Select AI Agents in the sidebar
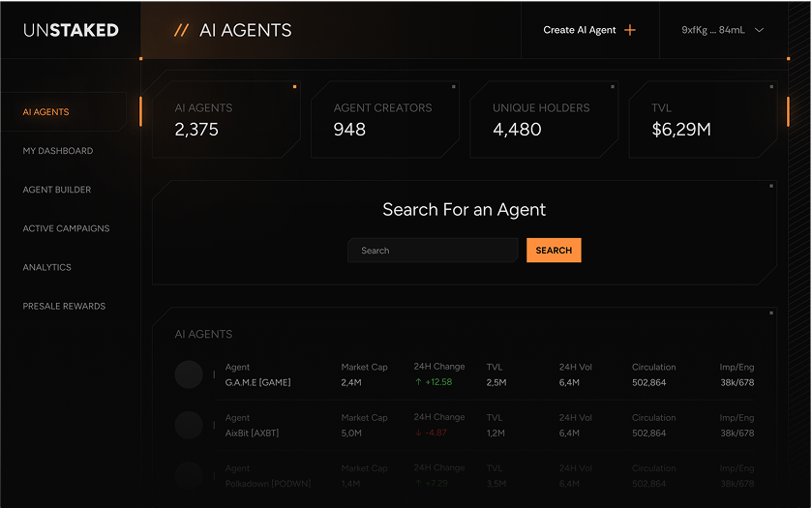This screenshot has height=508, width=812. (46, 112)
